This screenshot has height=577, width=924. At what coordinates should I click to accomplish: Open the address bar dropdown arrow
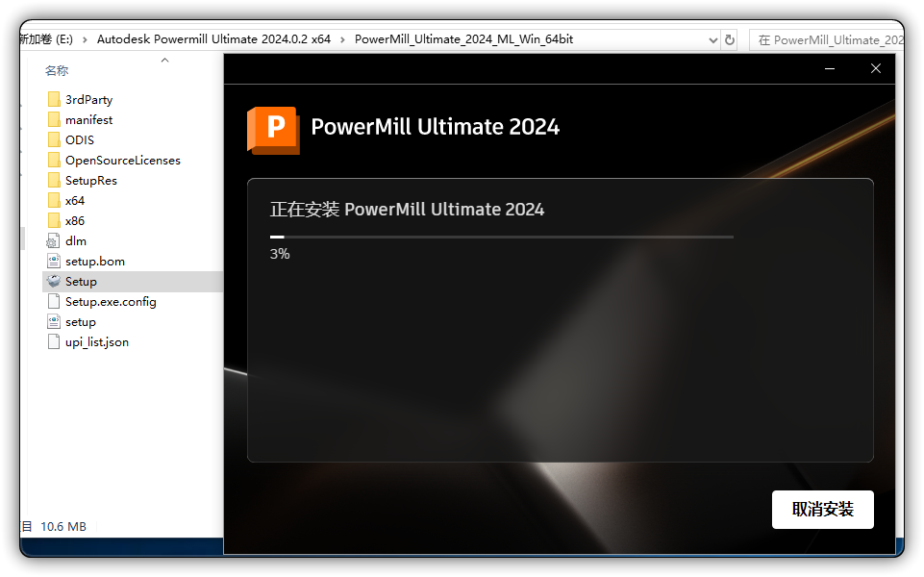click(712, 39)
